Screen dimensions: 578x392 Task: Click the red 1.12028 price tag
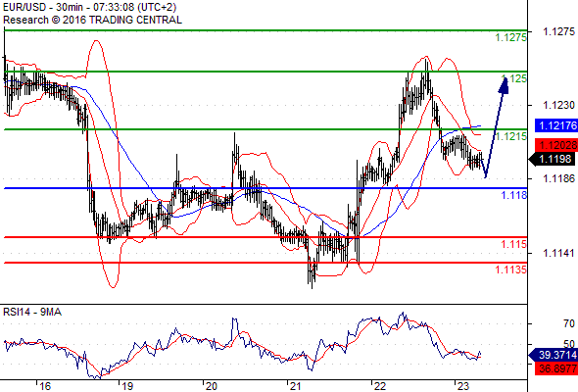[x=556, y=145]
